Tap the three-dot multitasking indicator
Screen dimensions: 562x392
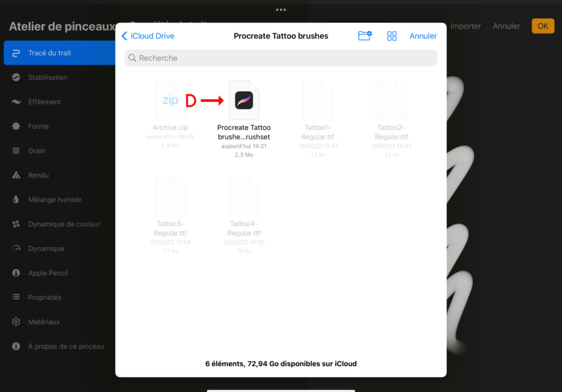[x=281, y=10]
